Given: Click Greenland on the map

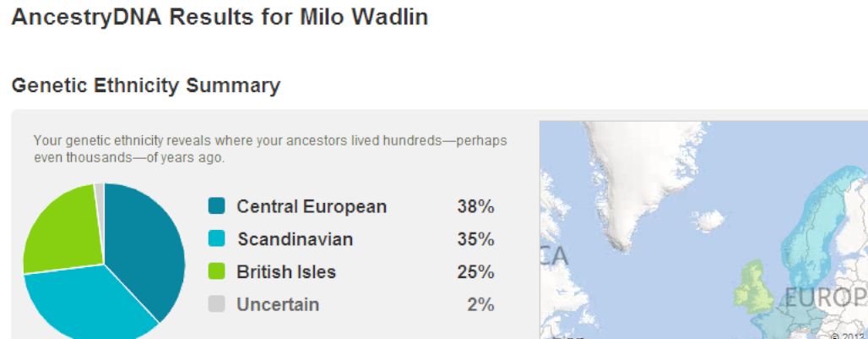Looking at the screenshot, I should 643,178.
